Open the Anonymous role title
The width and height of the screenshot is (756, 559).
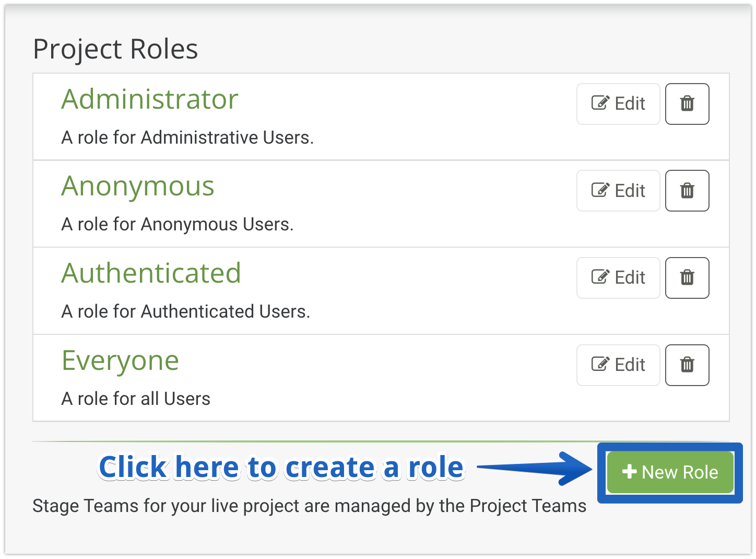[x=138, y=187]
